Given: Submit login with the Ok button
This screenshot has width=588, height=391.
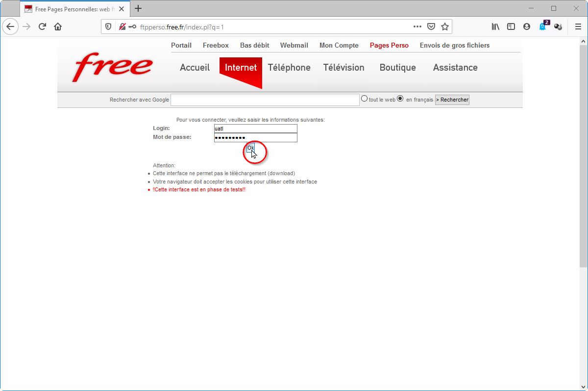Looking at the screenshot, I should click(250, 148).
